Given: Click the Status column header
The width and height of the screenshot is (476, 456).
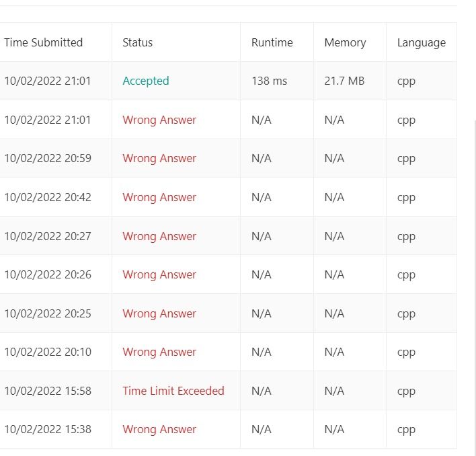Looking at the screenshot, I should pos(138,42).
